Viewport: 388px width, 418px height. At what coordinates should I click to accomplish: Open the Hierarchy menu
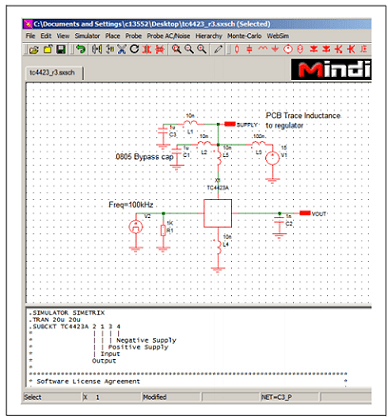click(209, 36)
